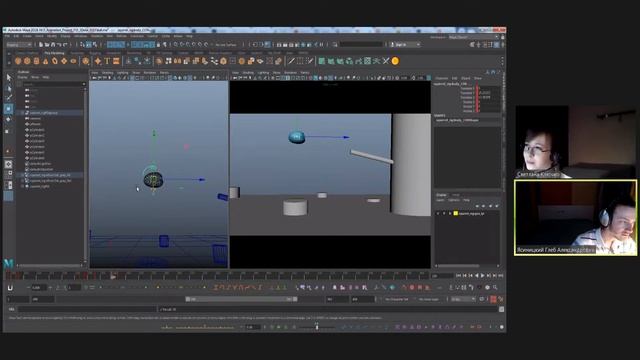This screenshot has height=360, width=640.
Task: Expand the last Outliner node
Action: [x=23, y=186]
